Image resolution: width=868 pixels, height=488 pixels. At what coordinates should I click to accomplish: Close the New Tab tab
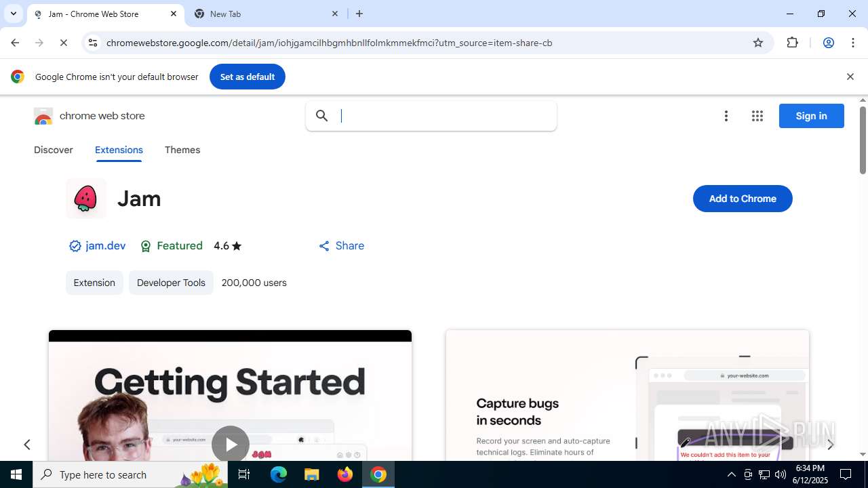pyautogui.click(x=335, y=14)
